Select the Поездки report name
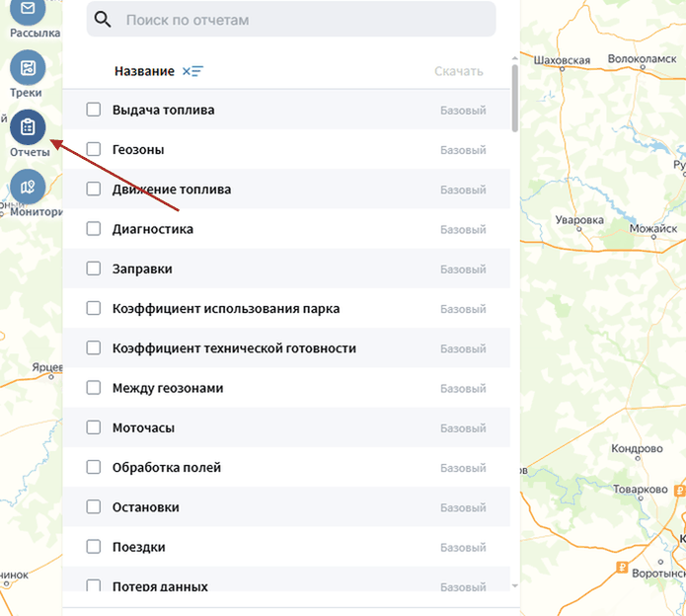Screen dimensions: 686x616 point(139,547)
